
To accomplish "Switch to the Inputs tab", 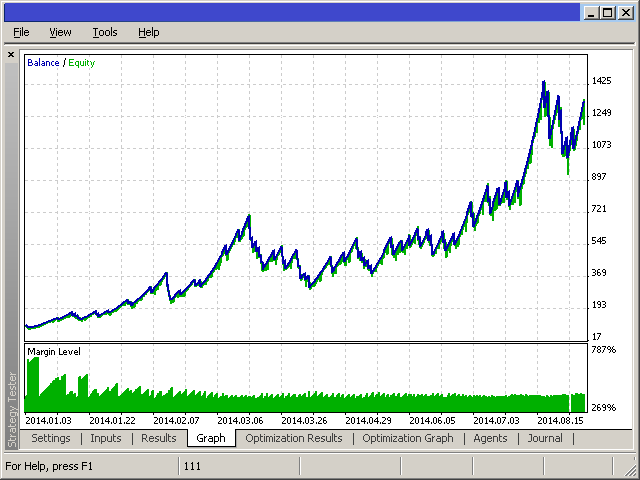I will pyautogui.click(x=106, y=438).
